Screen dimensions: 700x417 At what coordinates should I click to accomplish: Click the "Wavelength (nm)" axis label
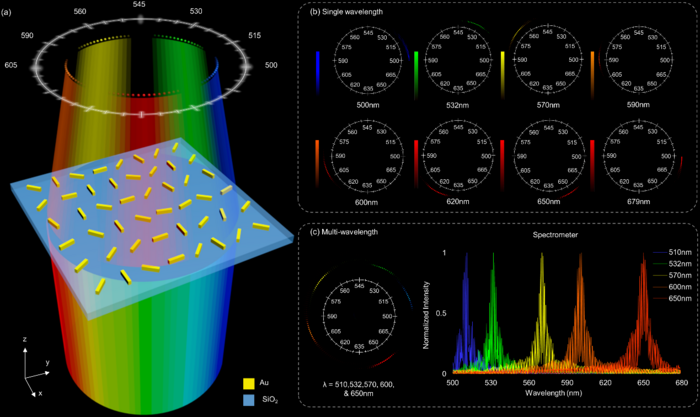click(x=566, y=394)
